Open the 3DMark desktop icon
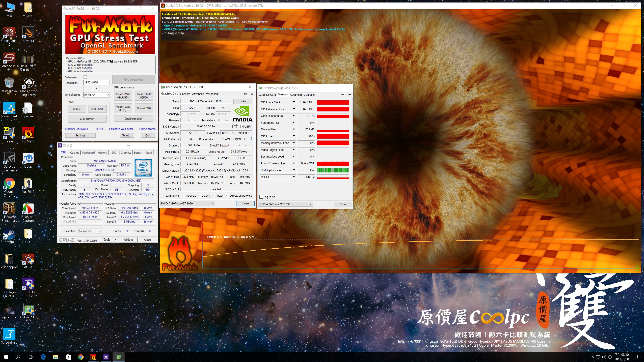 (x=28, y=35)
